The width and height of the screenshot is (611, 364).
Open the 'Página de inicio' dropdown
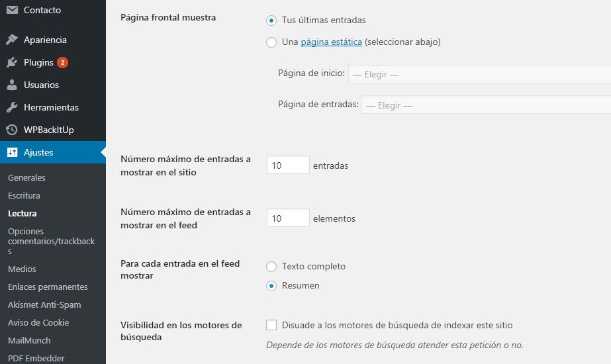point(479,74)
